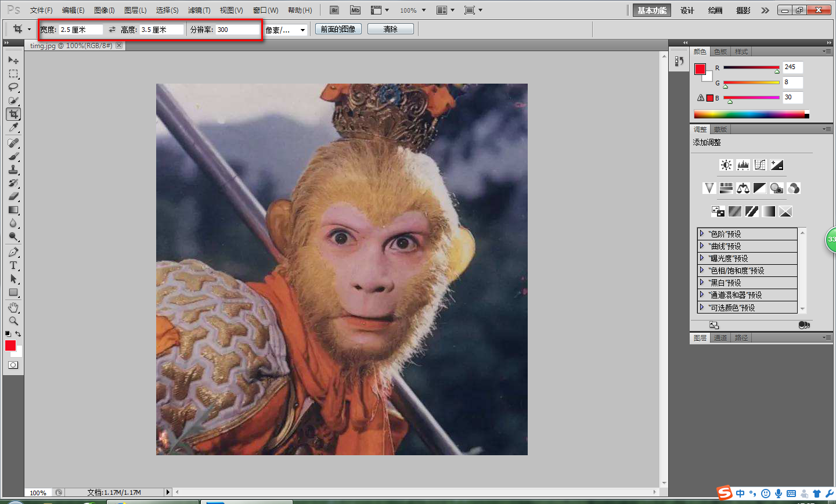
Task: Pick a color from the spectrum ramp
Action: [751, 114]
